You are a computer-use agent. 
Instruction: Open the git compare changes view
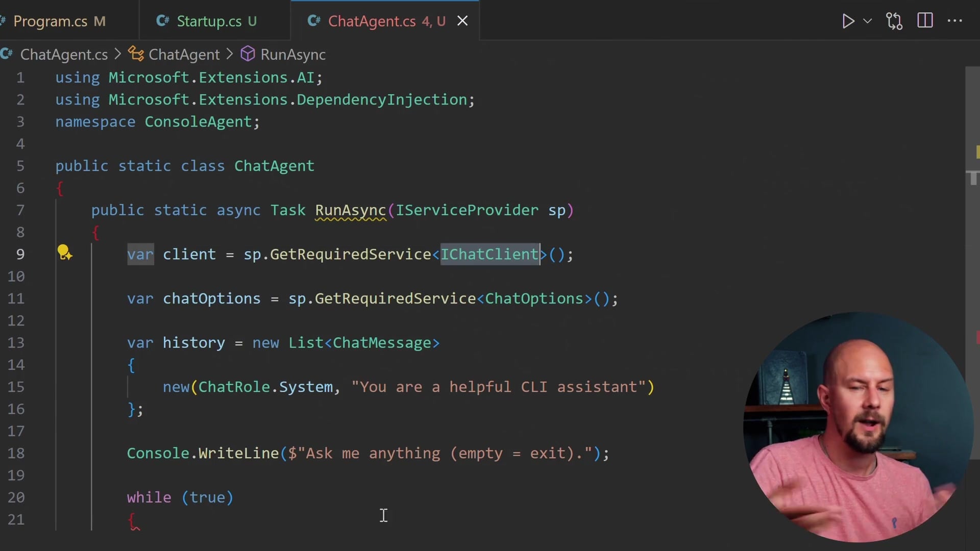pos(894,21)
